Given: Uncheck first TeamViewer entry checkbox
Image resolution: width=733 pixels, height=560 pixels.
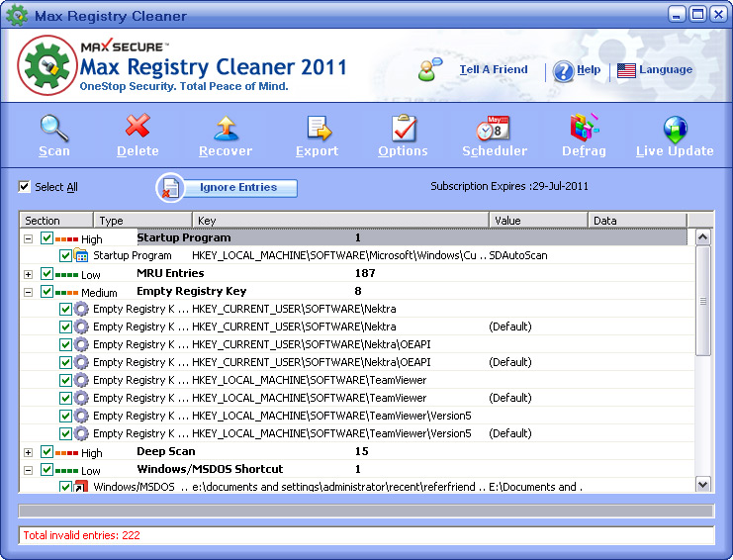Looking at the screenshot, I should [65, 381].
